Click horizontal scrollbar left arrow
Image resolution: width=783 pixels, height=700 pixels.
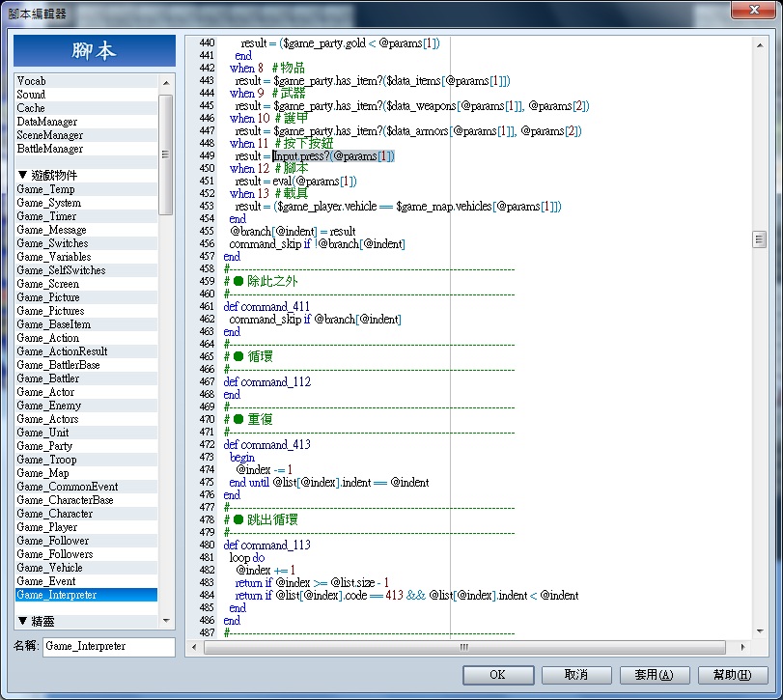pos(194,648)
